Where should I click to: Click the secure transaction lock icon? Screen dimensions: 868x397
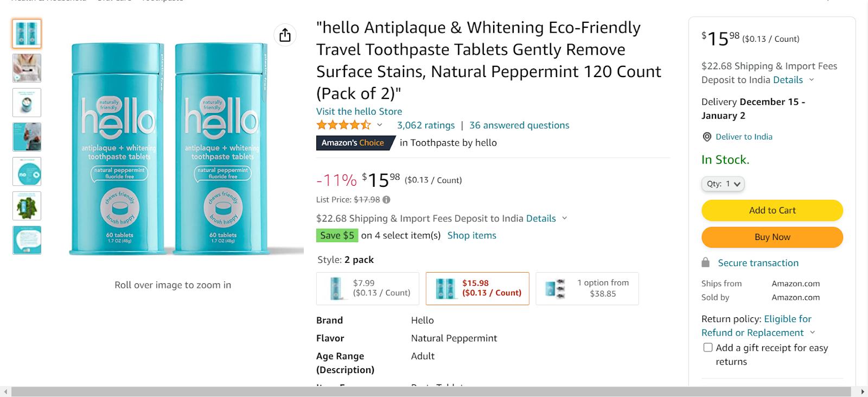[x=705, y=263]
